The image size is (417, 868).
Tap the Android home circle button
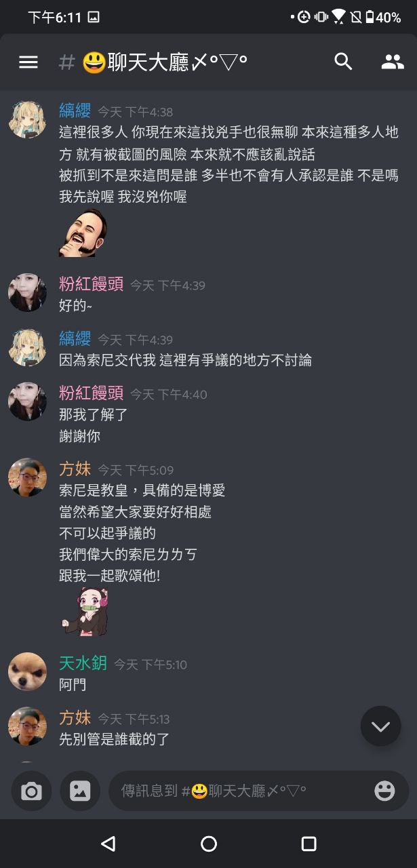(x=209, y=844)
